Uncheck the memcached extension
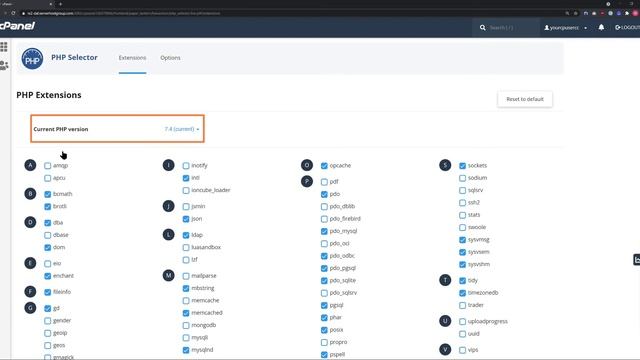Viewport: 640px width, 360px height. click(x=186, y=313)
